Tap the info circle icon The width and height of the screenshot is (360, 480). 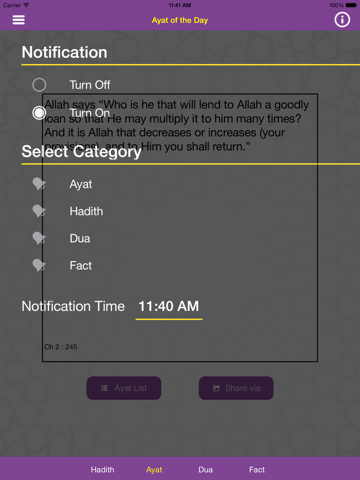click(342, 20)
